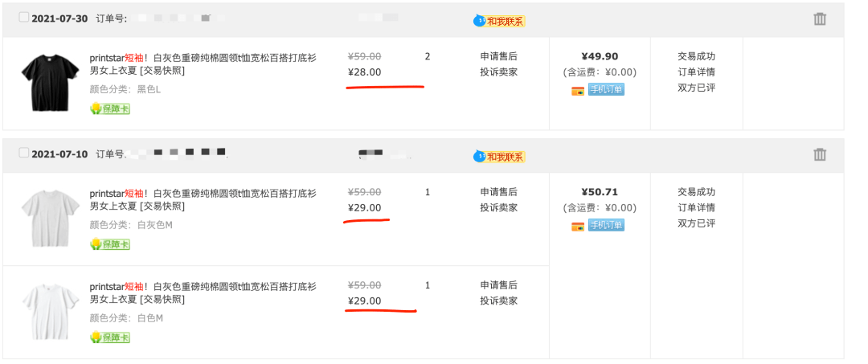Open 保障卡 badge for the 白灰色M item
This screenshot has width=868, height=364.
click(x=110, y=243)
